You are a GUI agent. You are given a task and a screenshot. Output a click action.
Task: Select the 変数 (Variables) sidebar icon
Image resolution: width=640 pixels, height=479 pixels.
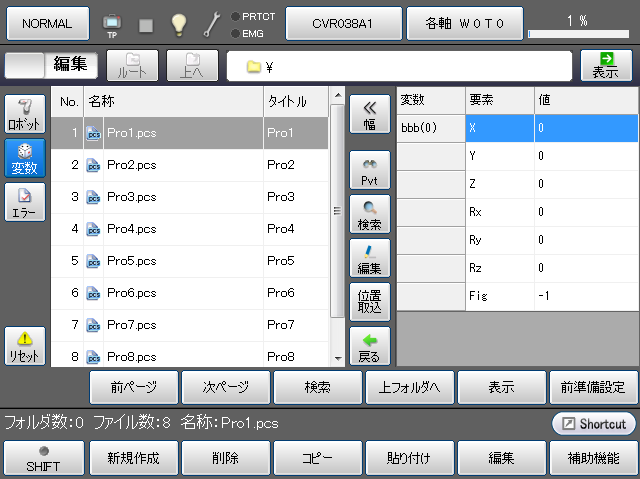(25, 158)
